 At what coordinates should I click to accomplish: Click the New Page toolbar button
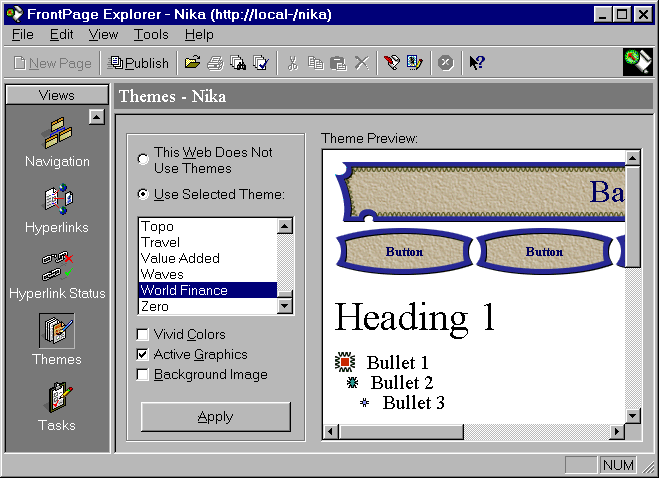point(52,63)
